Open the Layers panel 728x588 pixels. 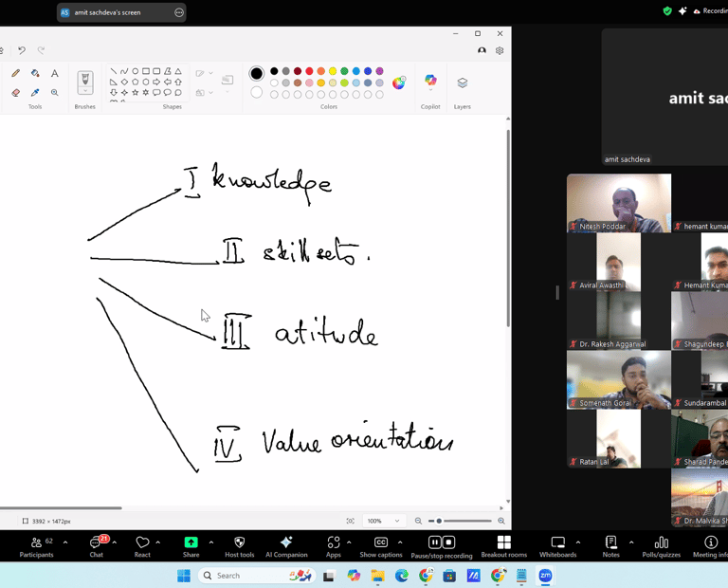point(462,83)
